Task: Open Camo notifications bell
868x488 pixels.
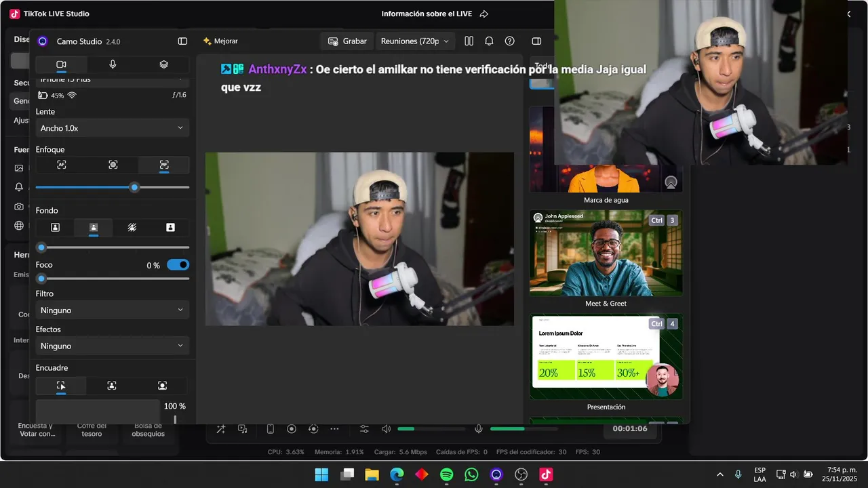Action: pos(489,41)
